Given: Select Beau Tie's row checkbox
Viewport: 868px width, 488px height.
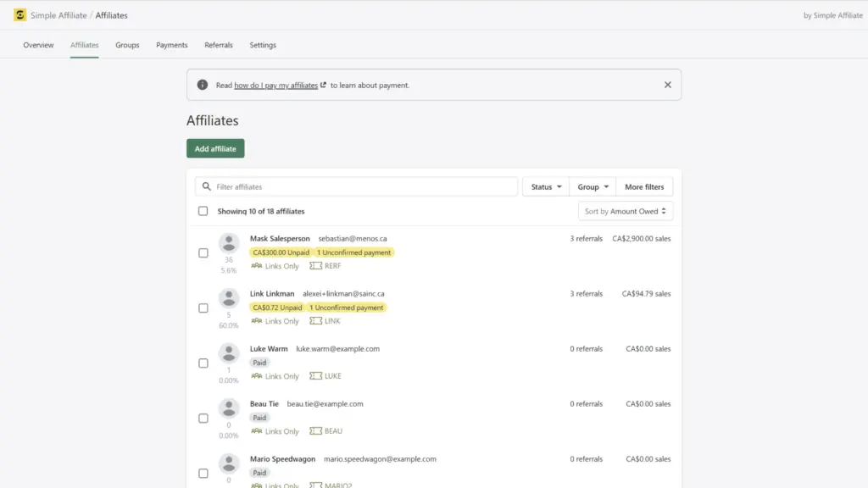Looking at the screenshot, I should point(203,418).
